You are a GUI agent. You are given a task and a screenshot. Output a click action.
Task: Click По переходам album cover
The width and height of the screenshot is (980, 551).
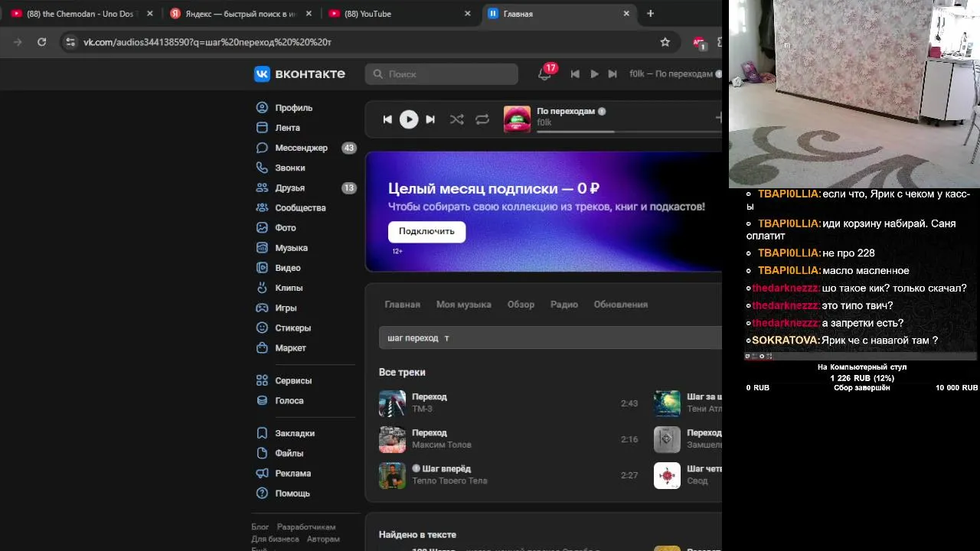click(517, 119)
